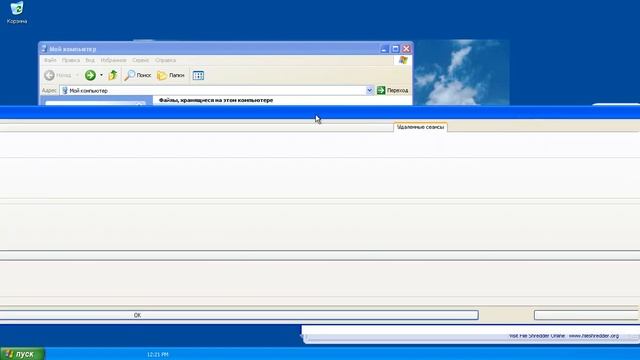
Task: Expand the Forward button history arrow
Action: click(x=101, y=75)
